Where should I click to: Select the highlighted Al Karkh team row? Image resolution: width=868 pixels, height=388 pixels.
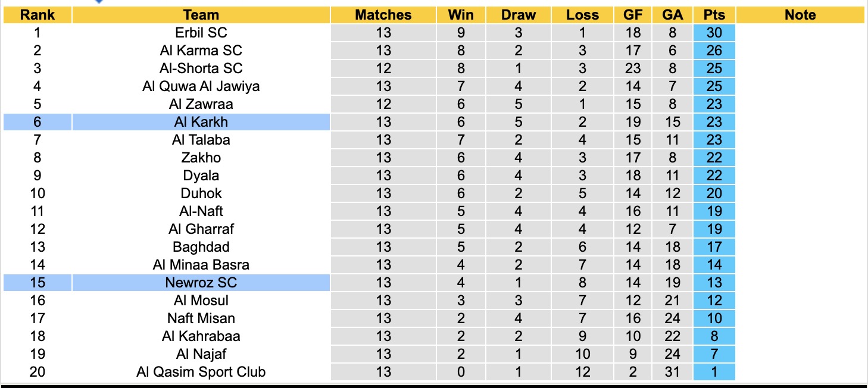coord(201,122)
